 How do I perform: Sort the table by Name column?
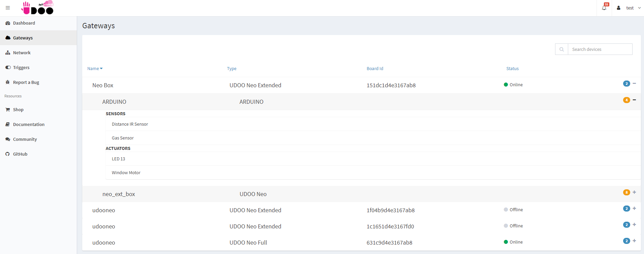coord(95,68)
